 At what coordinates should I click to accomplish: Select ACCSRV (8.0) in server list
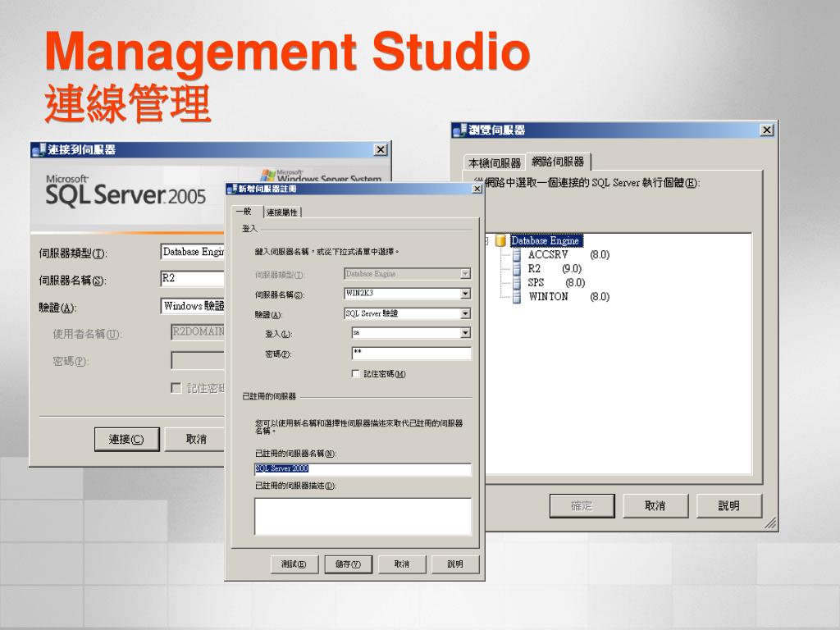tap(569, 255)
